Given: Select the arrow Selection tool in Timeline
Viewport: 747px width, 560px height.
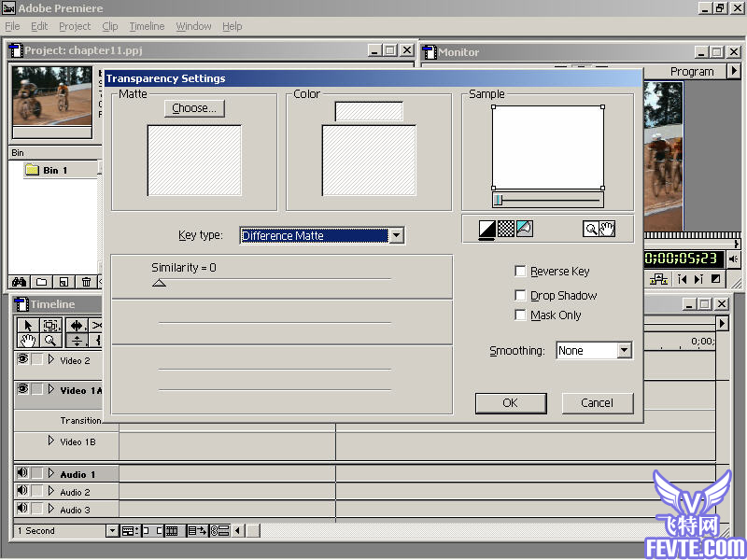Looking at the screenshot, I should point(28,326).
